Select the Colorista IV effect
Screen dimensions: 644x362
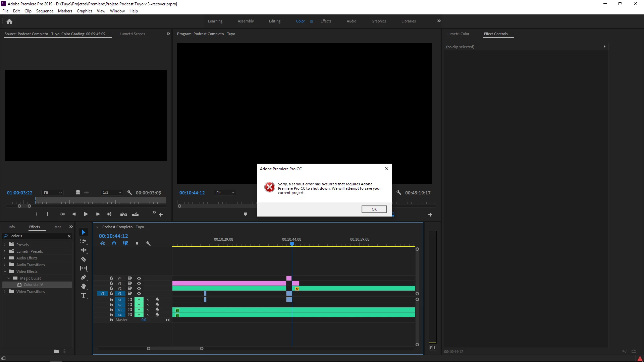coord(33,285)
